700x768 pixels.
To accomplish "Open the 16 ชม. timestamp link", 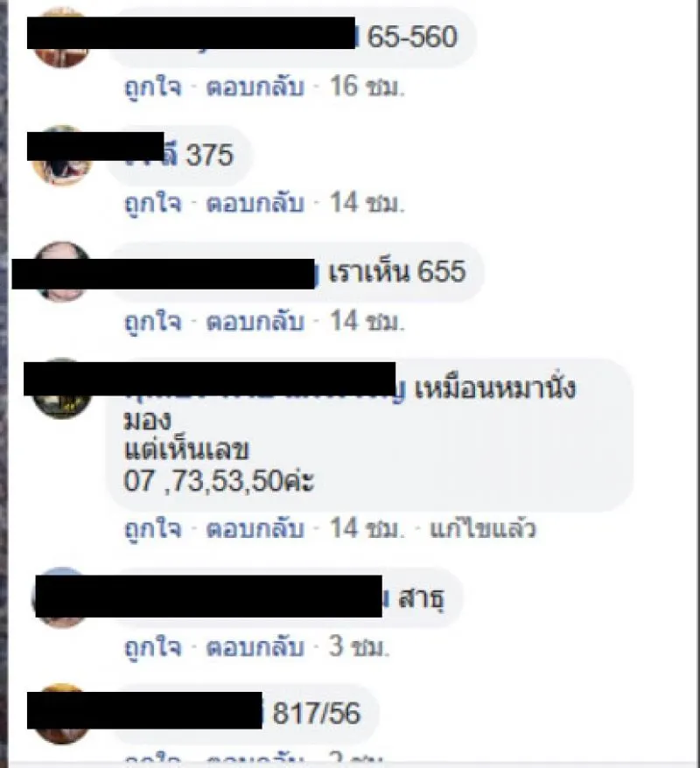I will (x=367, y=87).
